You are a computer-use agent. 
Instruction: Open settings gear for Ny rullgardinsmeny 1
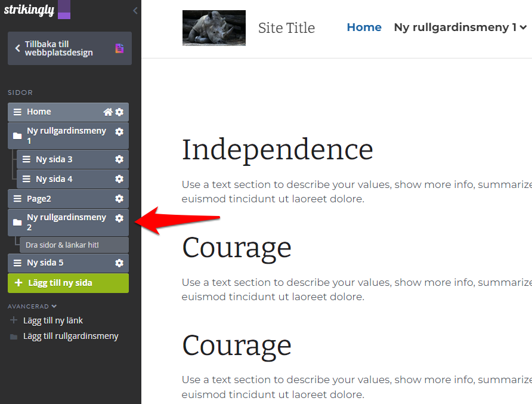119,132
